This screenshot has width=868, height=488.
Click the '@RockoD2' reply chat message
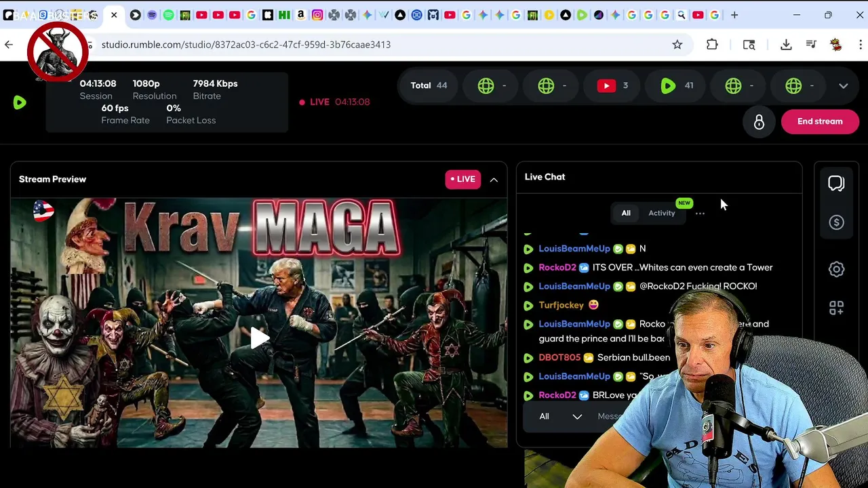point(698,286)
